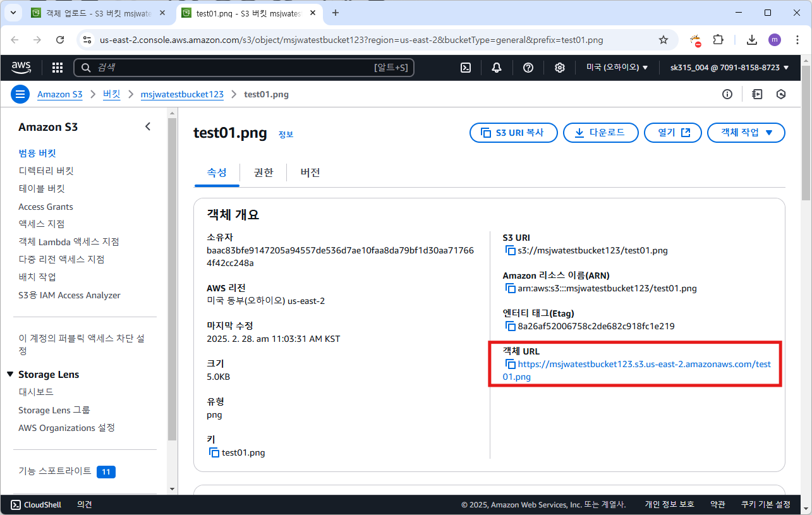The height and width of the screenshot is (515, 812).
Task: Click the browser address bar URL
Action: 351,40
